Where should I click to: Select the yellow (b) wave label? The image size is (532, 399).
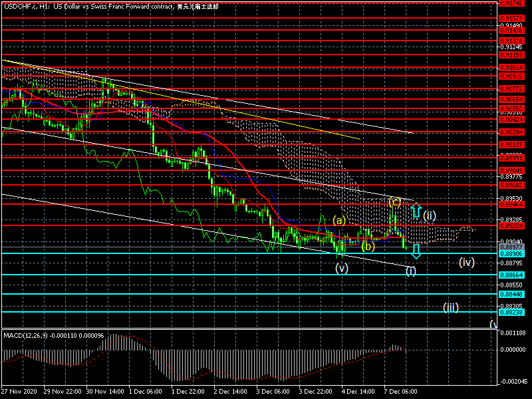pos(368,246)
